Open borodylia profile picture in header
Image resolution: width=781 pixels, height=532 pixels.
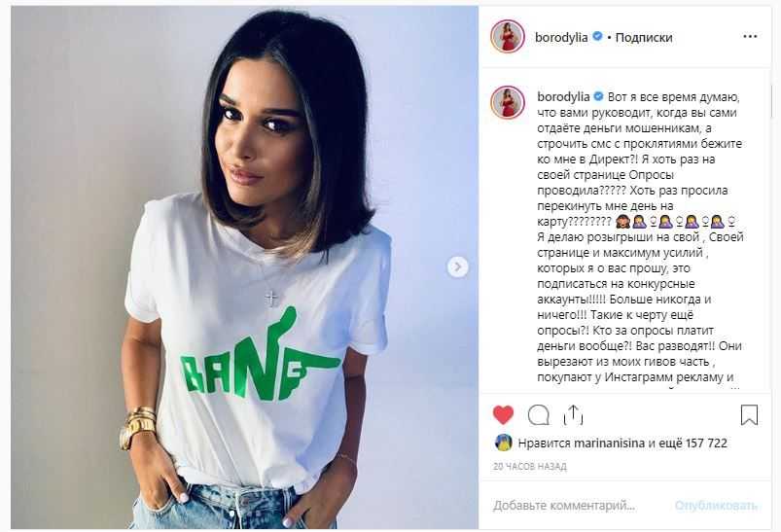[x=508, y=36]
